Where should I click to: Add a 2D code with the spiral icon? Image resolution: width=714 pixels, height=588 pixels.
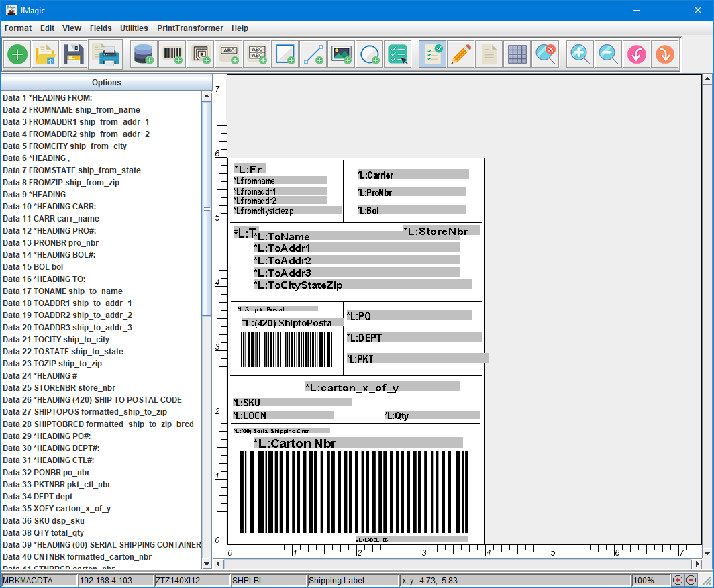click(201, 54)
